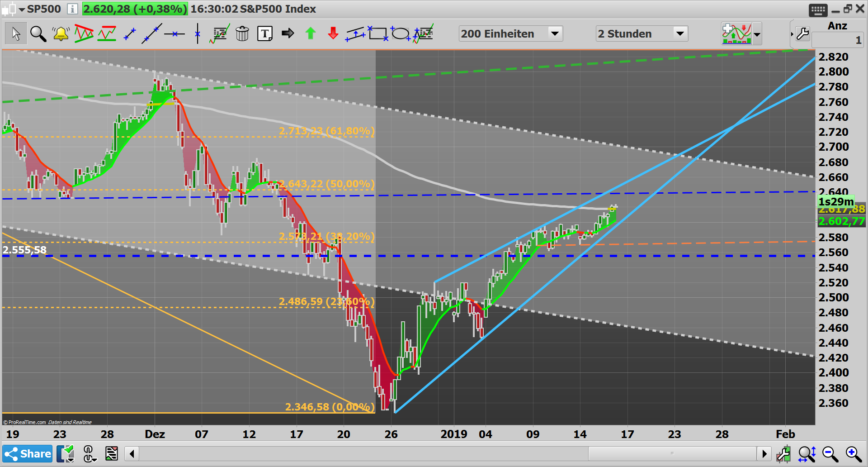868x467 pixels.
Task: Click the Feb month label on time axis
Action: tap(785, 434)
